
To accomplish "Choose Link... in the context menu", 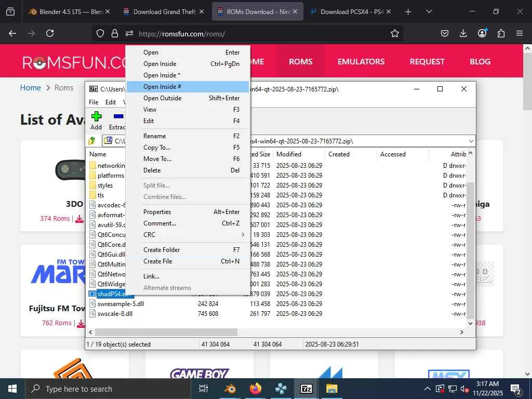I will pyautogui.click(x=188, y=276).
